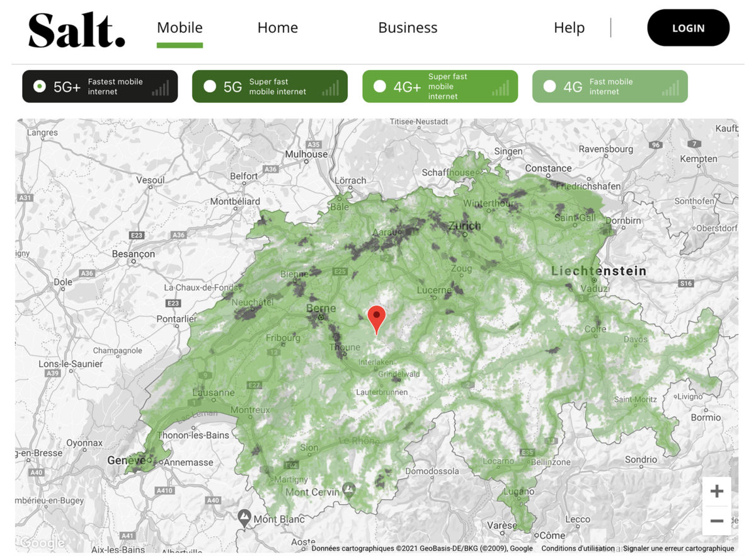Click the Fribourg label on map
Viewport: 756px width, 556px height.
click(283, 338)
